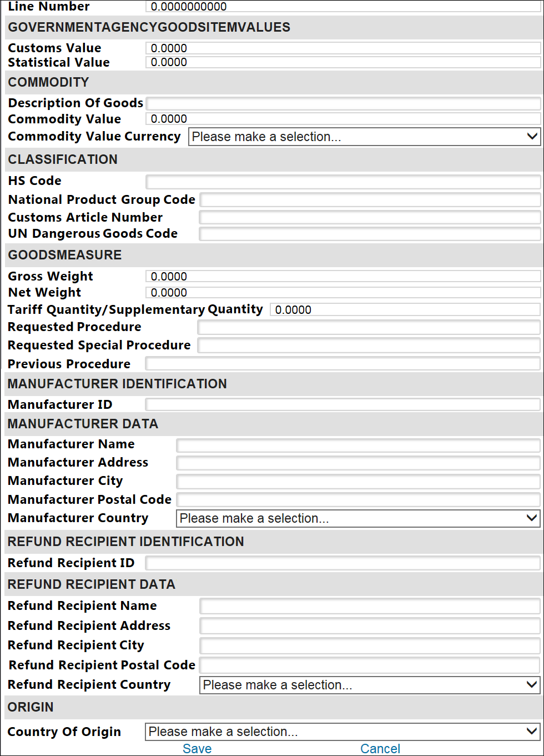The height and width of the screenshot is (756, 544).
Task: Select the Customs Value input
Action: tap(343, 48)
